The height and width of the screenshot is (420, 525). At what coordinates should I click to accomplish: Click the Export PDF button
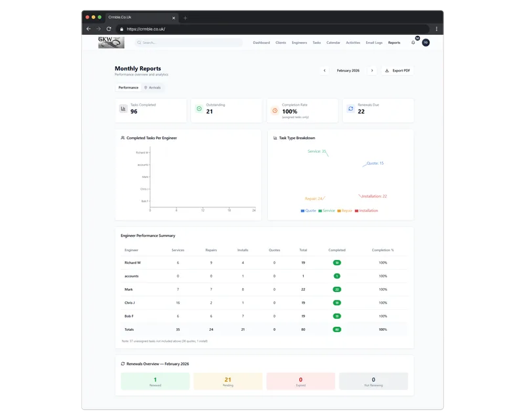coord(397,70)
